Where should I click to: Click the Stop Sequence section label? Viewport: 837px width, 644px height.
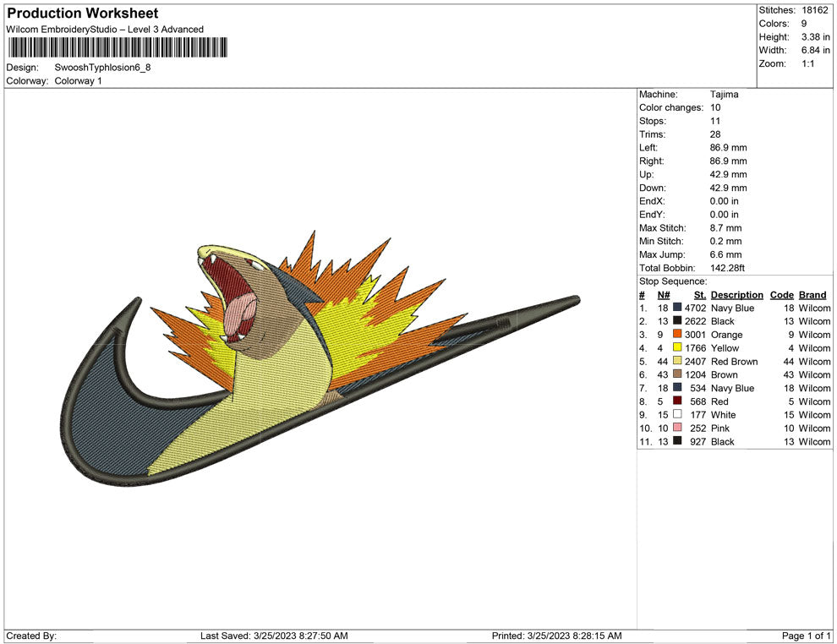[672, 281]
